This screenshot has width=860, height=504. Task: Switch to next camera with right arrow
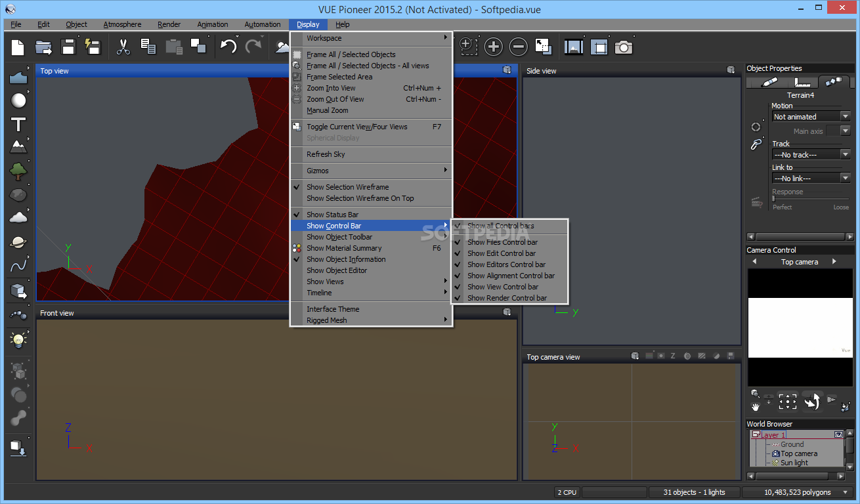coord(834,262)
